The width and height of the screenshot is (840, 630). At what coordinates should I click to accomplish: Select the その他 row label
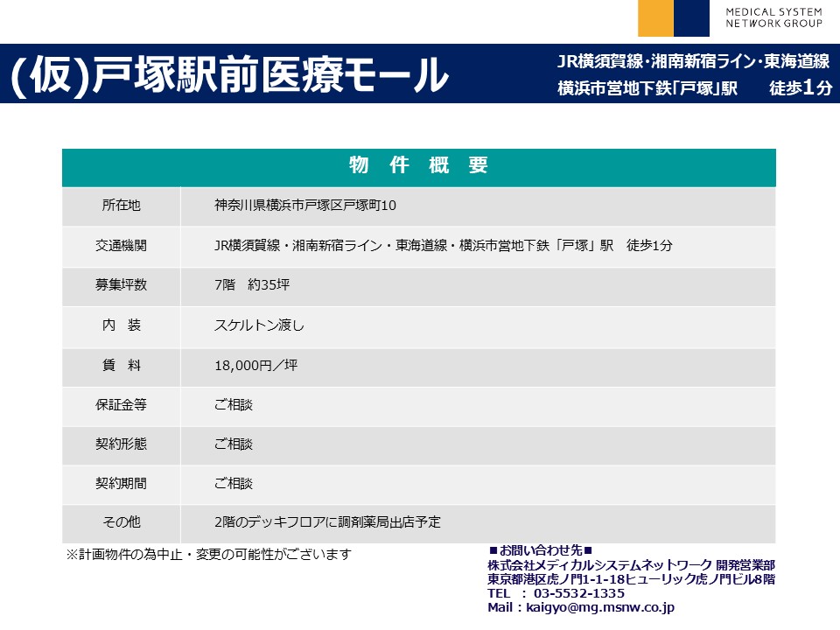[x=121, y=521]
